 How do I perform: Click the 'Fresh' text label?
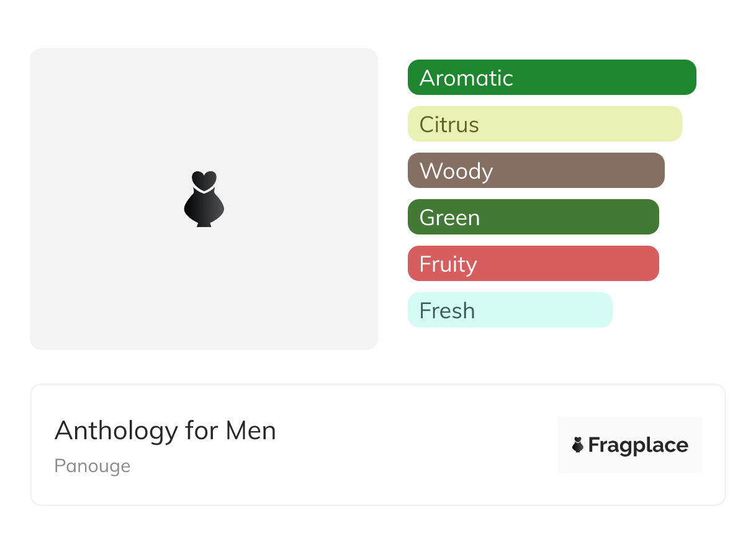447,311
